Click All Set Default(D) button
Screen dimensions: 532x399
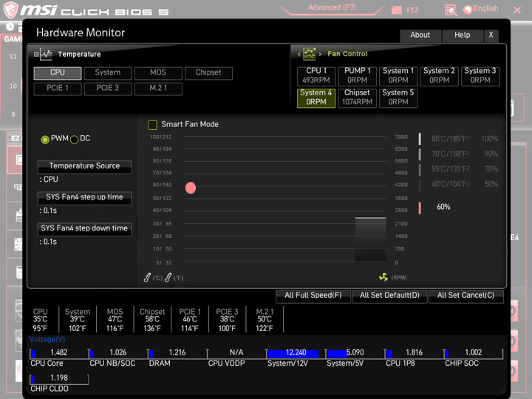pos(389,296)
